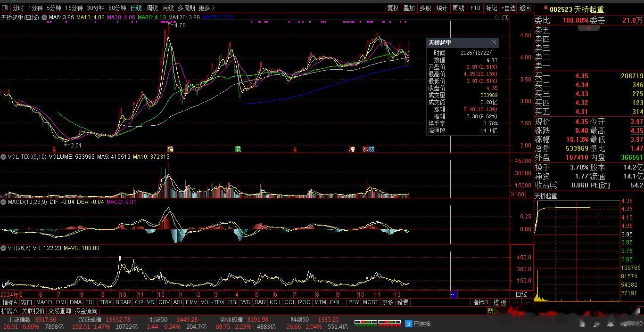Open the 指标A indicator group

pos(9,302)
